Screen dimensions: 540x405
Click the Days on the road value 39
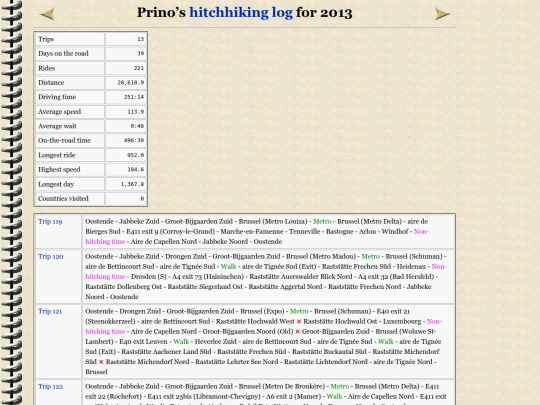(140, 54)
